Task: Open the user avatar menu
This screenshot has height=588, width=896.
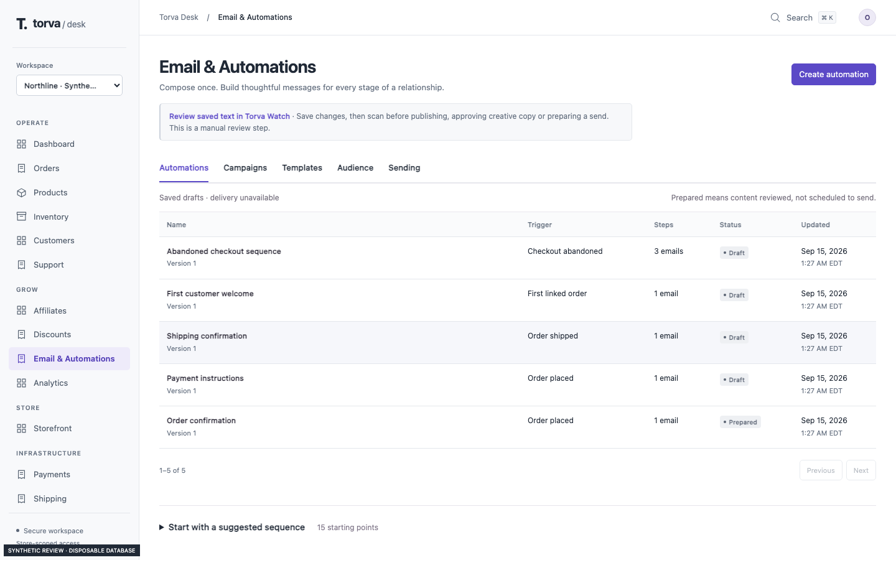Action: tap(867, 17)
